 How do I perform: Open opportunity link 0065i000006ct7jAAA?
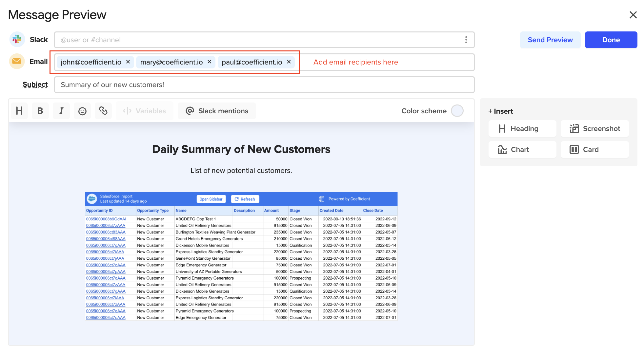tap(105, 258)
